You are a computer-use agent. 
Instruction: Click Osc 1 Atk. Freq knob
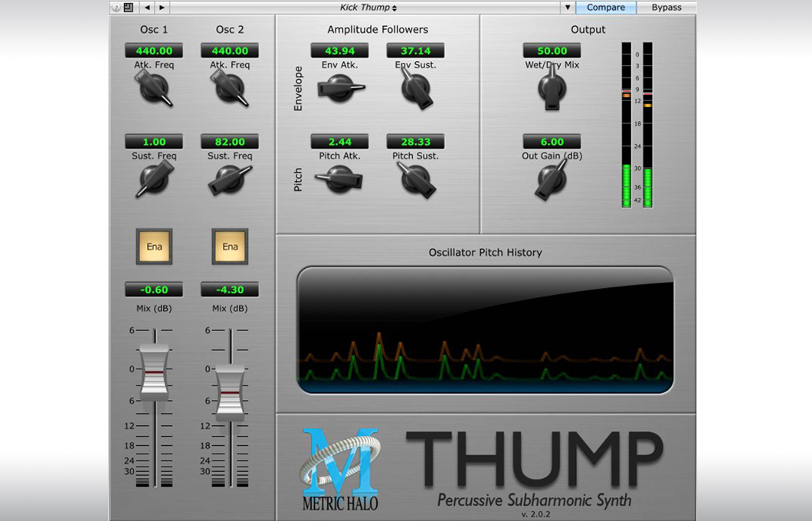coord(154,88)
